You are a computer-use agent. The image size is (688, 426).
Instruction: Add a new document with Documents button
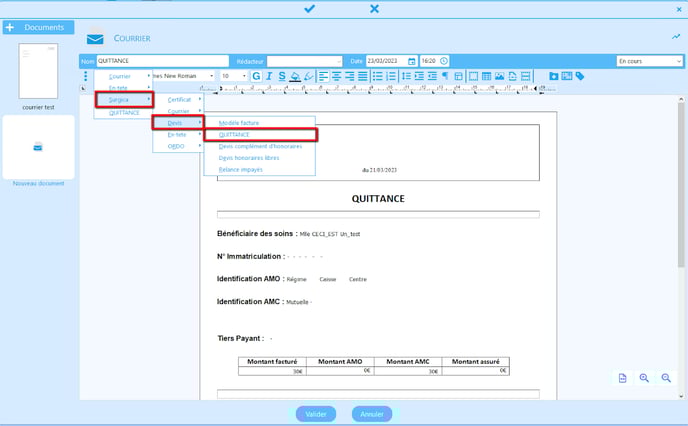click(37, 27)
